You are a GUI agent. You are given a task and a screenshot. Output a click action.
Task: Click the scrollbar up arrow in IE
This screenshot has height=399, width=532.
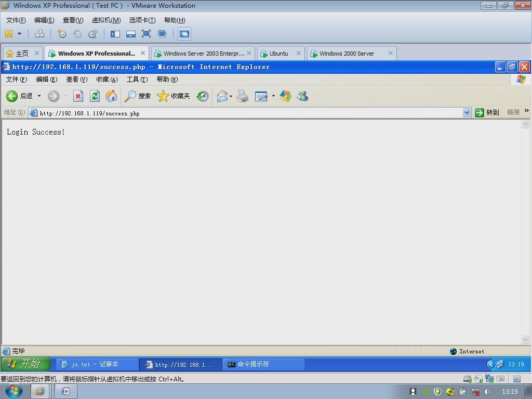tap(525, 124)
